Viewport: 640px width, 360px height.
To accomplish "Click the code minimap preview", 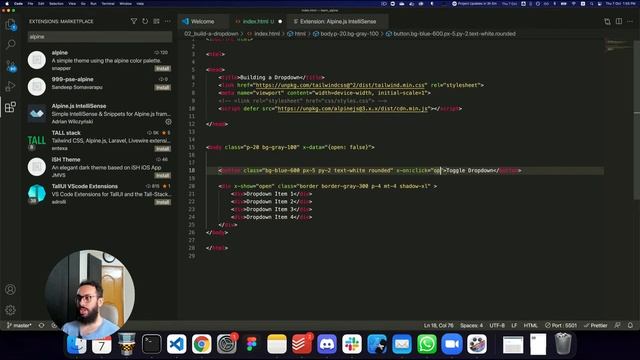I will click(x=618, y=45).
